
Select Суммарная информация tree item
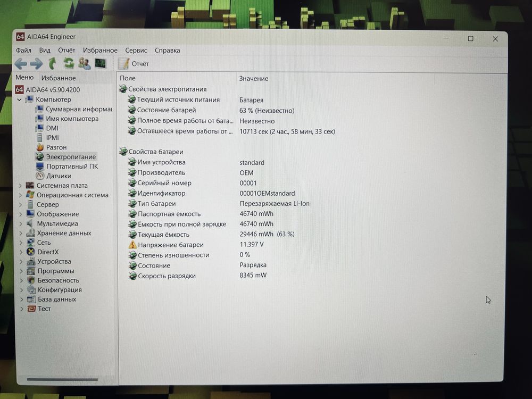pos(74,109)
